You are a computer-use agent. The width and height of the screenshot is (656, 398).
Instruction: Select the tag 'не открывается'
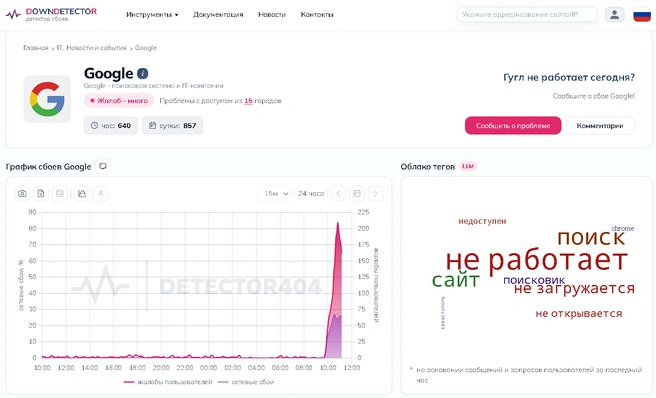click(579, 313)
